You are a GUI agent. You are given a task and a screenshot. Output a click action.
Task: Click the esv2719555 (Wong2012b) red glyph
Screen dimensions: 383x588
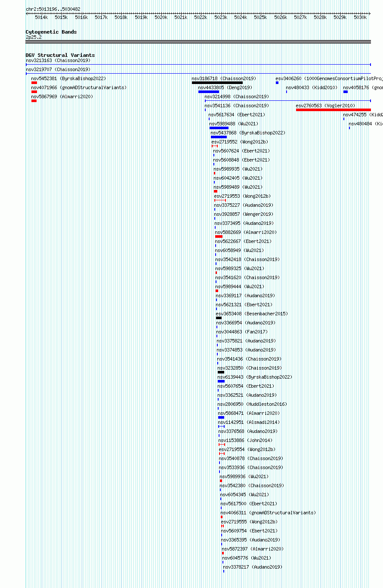coord(222,526)
